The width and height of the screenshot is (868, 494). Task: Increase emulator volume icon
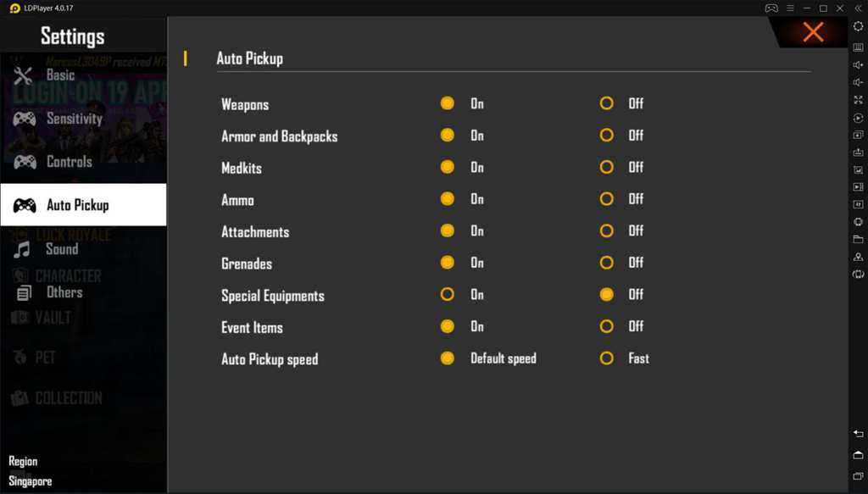click(857, 64)
